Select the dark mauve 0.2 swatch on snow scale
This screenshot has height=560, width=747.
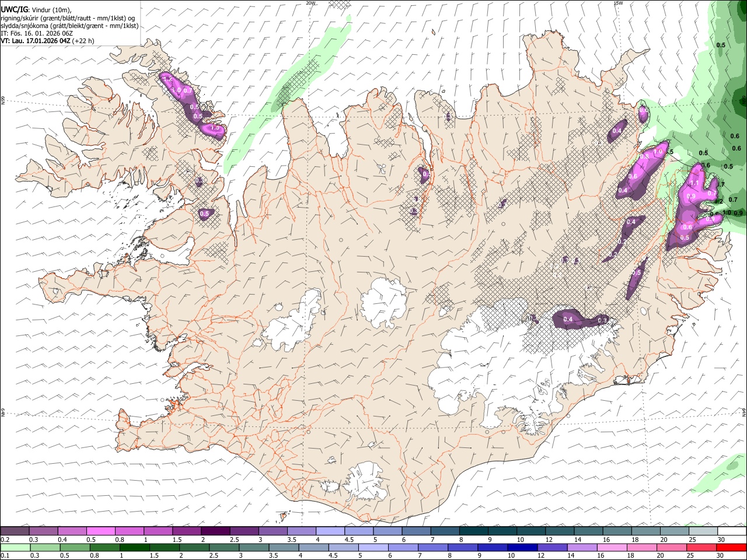(x=15, y=531)
